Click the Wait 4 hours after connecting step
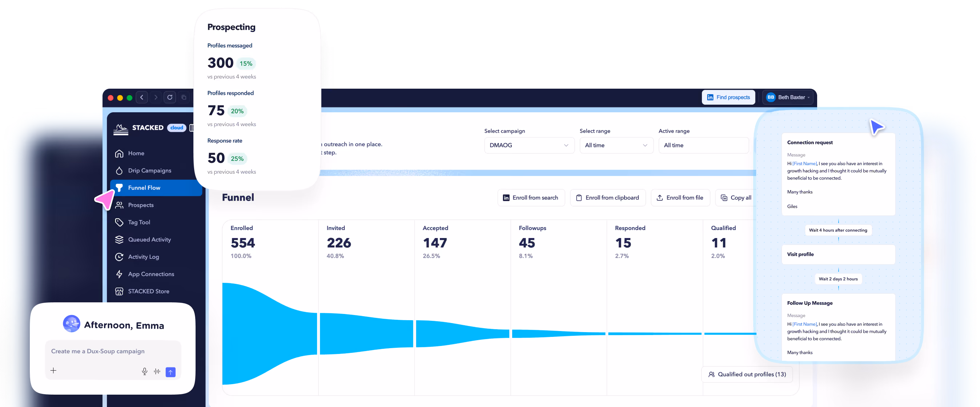The image size is (980, 407). tap(838, 230)
